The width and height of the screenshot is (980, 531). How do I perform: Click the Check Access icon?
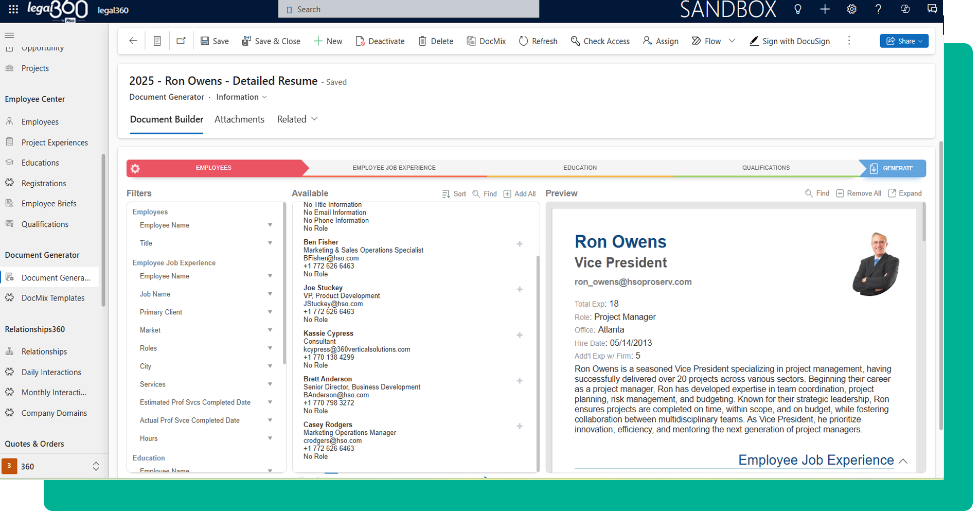(x=575, y=41)
